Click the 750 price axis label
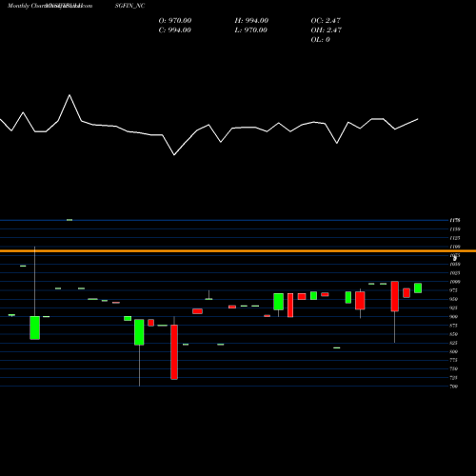 tap(454, 368)
